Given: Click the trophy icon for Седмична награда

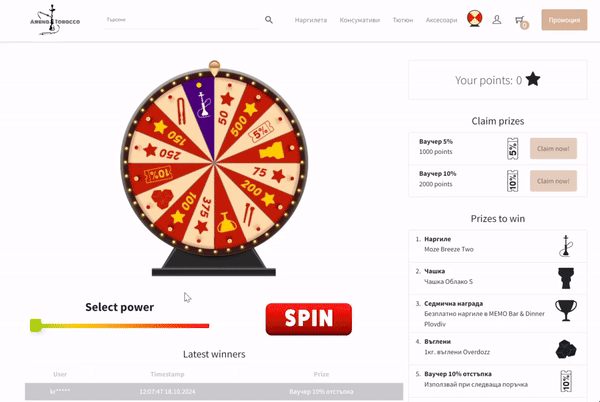Looking at the screenshot, I should (566, 311).
